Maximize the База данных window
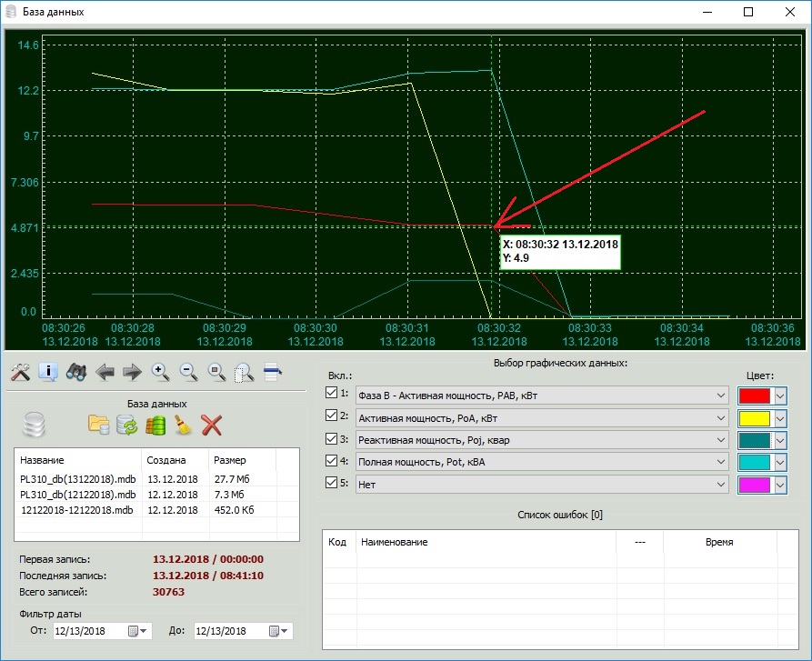 click(x=748, y=12)
